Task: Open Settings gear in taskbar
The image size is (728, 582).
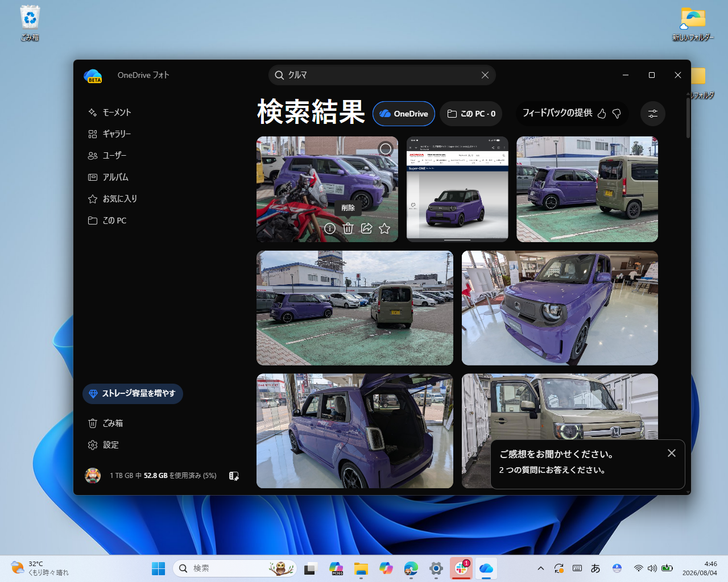Action: [x=436, y=568]
